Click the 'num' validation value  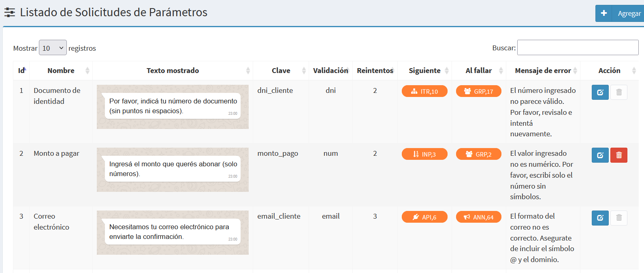331,153
